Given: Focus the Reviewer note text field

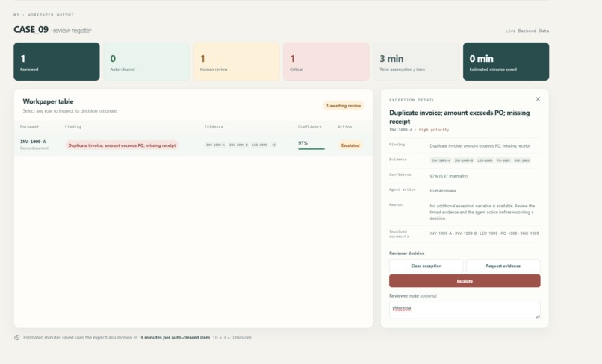Looking at the screenshot, I should coord(465,310).
